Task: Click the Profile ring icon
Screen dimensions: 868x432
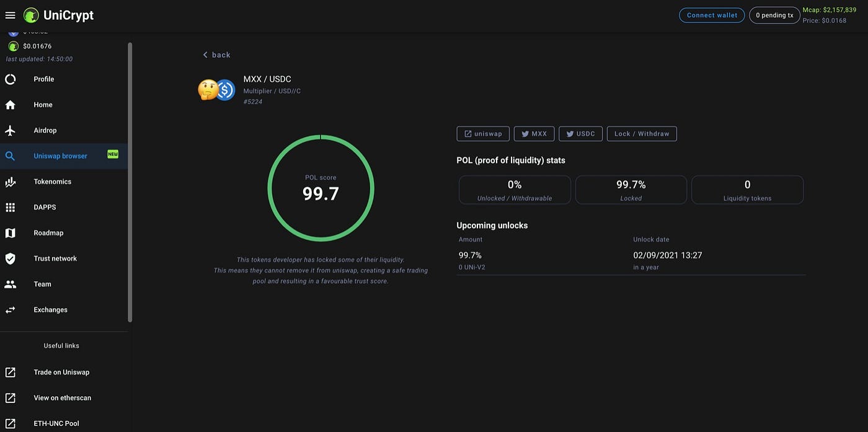Action: tap(10, 79)
